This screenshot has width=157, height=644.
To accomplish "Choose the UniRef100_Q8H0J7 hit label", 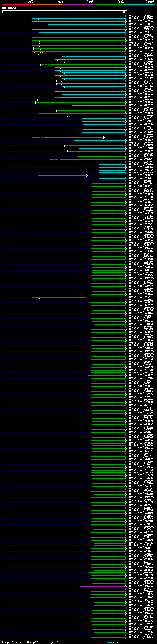I will point(141,92).
